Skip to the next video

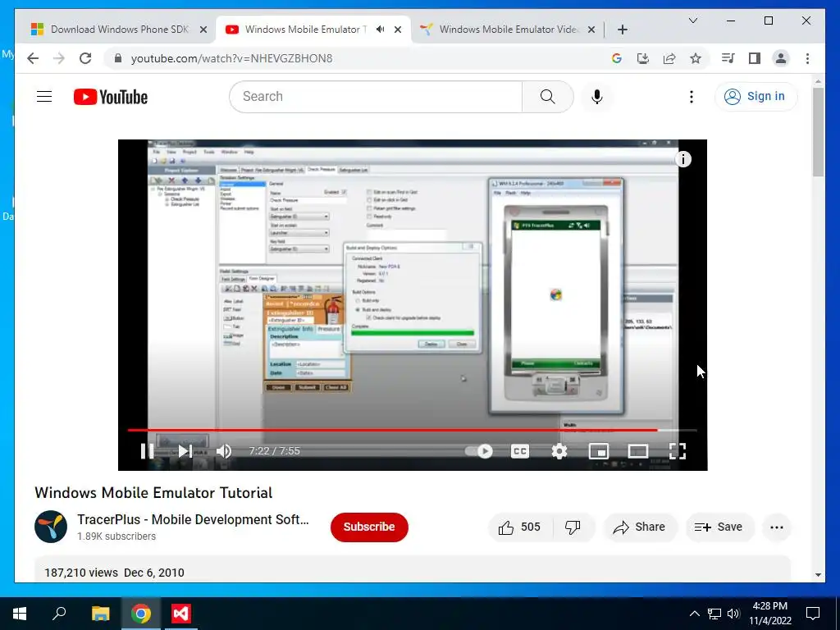click(x=185, y=451)
